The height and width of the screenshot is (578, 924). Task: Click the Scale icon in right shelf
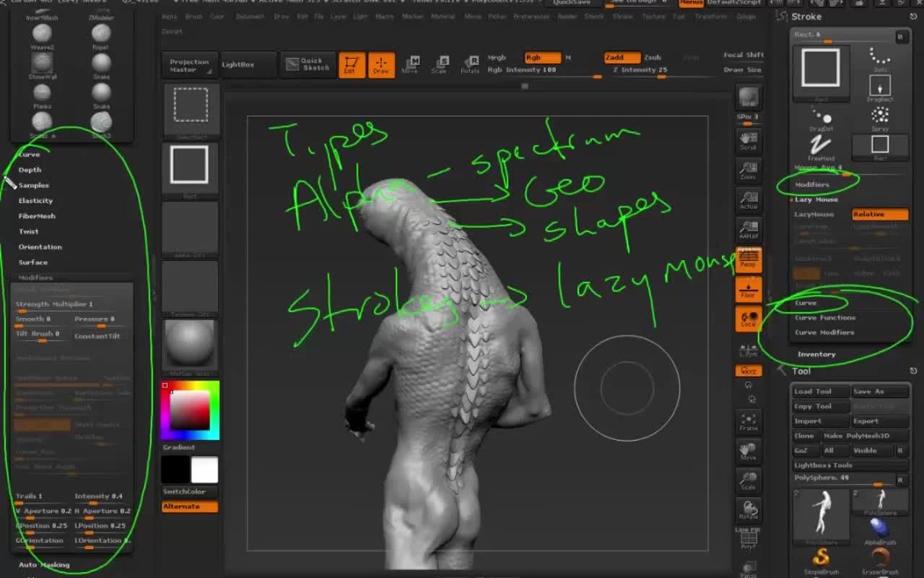pyautogui.click(x=749, y=481)
